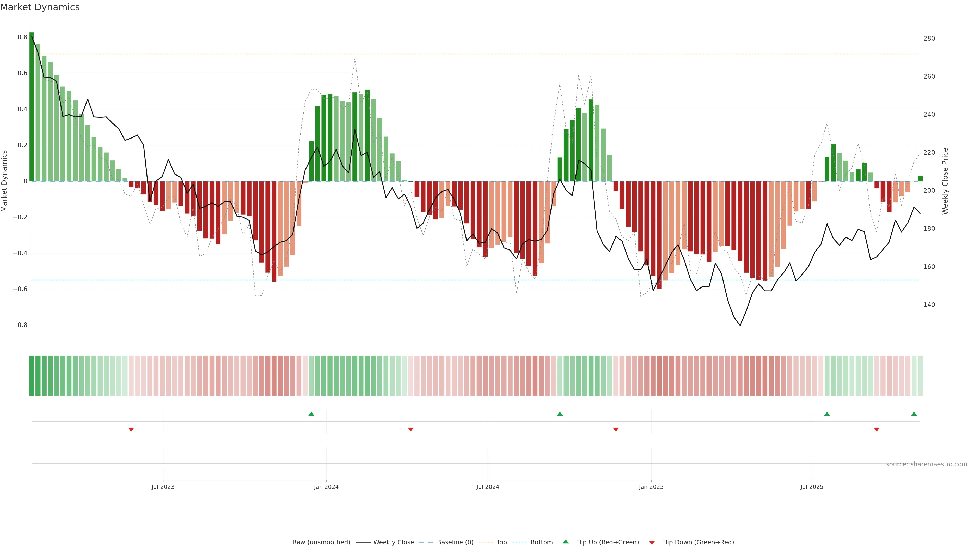Click the green flip-up marker just after Jul 2025
This screenshot has width=980, height=551.
coord(827,414)
